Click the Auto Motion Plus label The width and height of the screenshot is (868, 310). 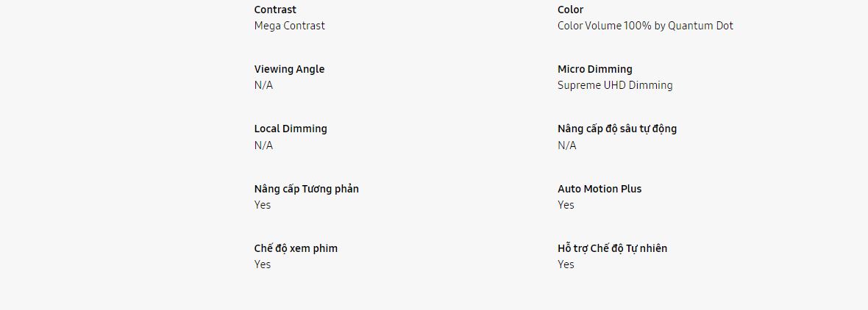tap(599, 189)
